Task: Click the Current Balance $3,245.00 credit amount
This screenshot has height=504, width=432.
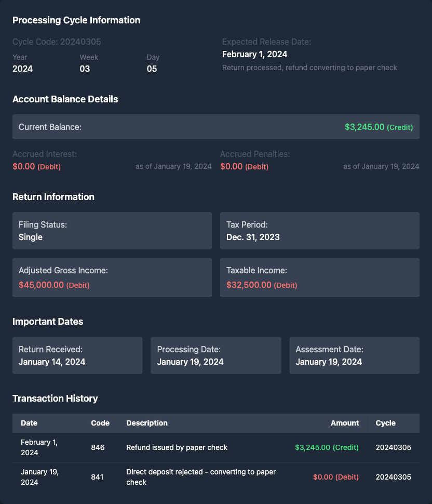Action: tap(379, 127)
